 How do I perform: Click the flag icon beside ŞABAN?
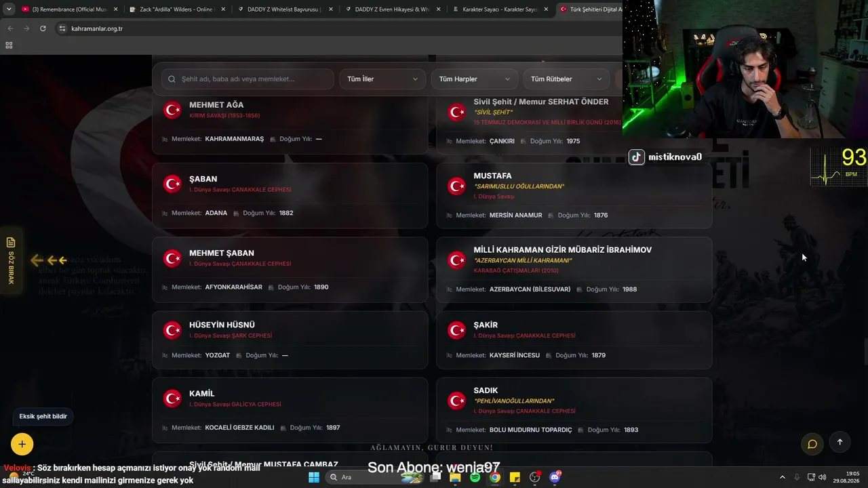click(x=173, y=184)
